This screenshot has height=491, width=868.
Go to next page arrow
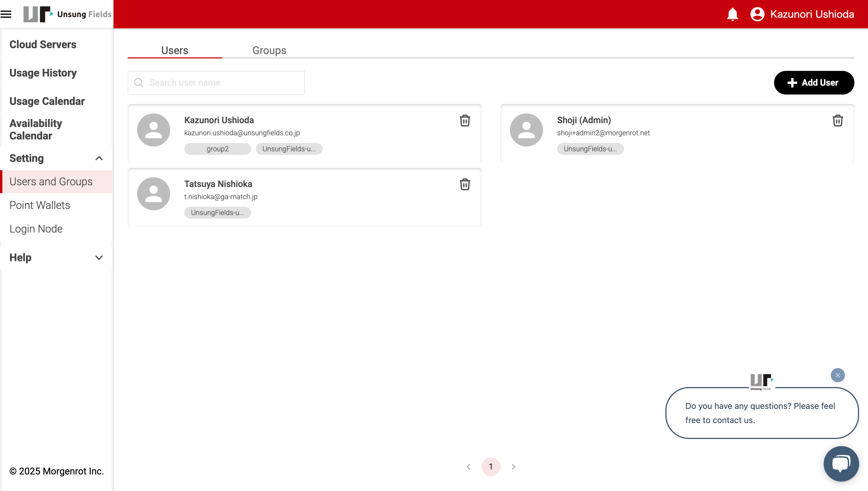pyautogui.click(x=513, y=466)
